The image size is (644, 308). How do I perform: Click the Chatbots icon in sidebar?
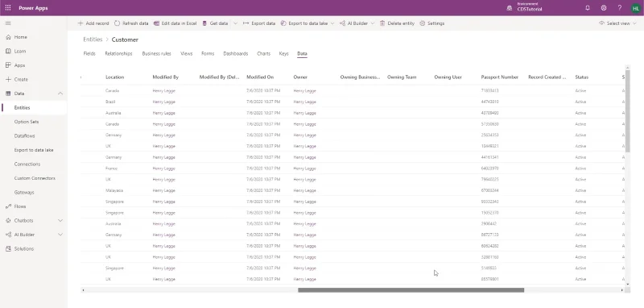coord(8,220)
